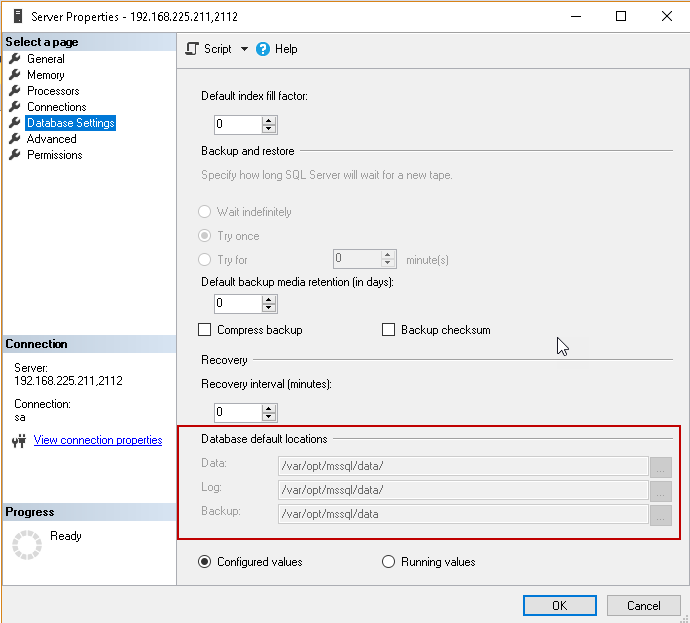The image size is (690, 623).
Task: Enable the Compress backup checkbox
Action: 205,330
